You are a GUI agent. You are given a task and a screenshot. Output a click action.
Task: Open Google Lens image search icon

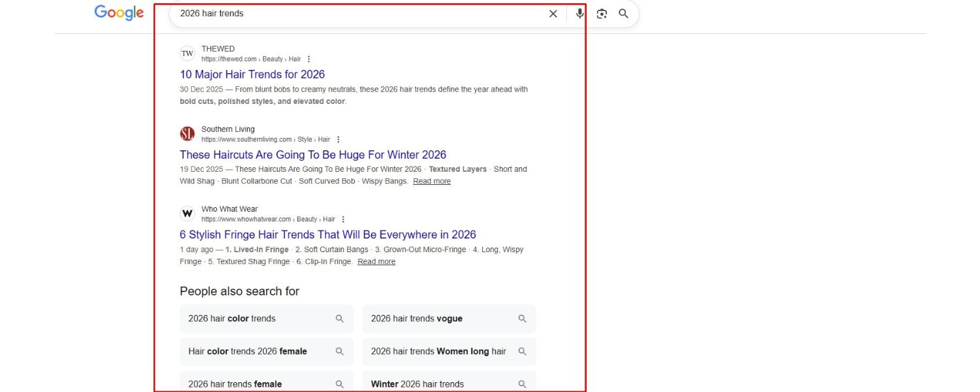coord(602,14)
